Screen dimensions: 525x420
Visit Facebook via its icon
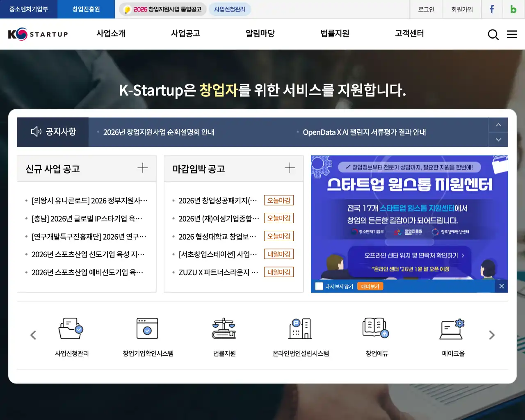pos(491,9)
